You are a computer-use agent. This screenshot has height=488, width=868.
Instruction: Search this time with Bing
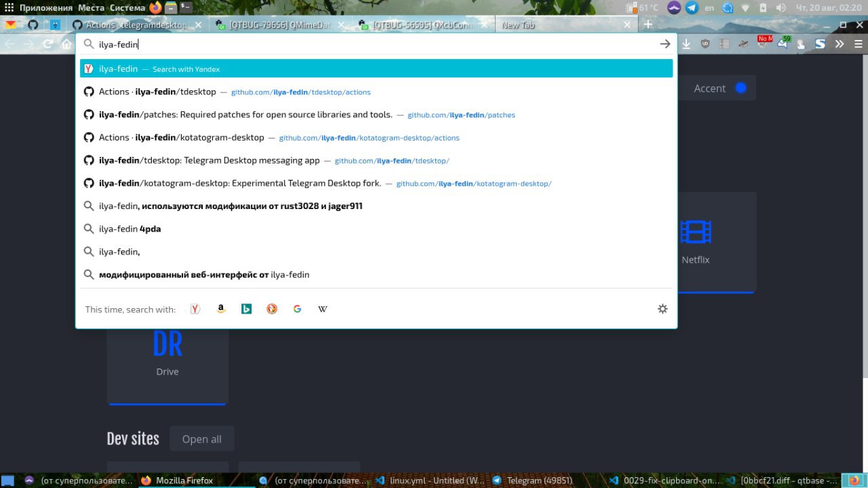coord(246,309)
